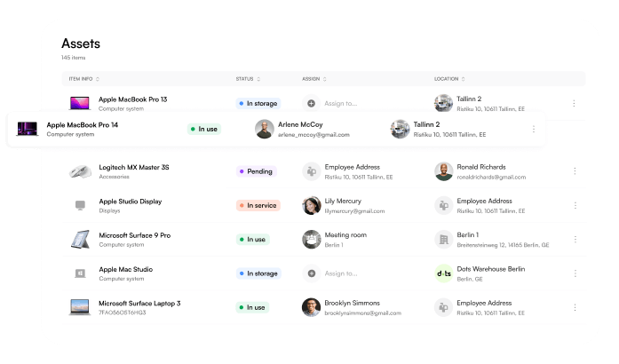Click the Microsoft Surface Laptop 3 image

(80, 307)
